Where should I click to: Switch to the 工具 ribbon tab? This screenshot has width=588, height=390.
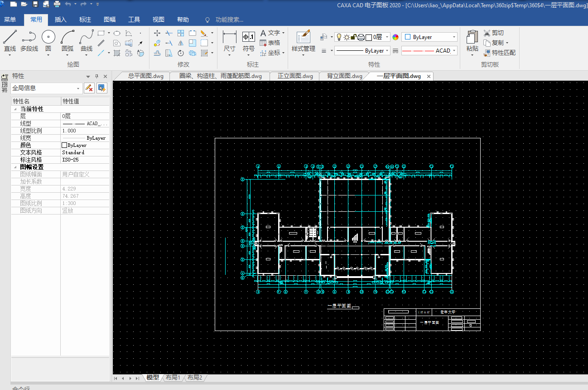pos(134,19)
